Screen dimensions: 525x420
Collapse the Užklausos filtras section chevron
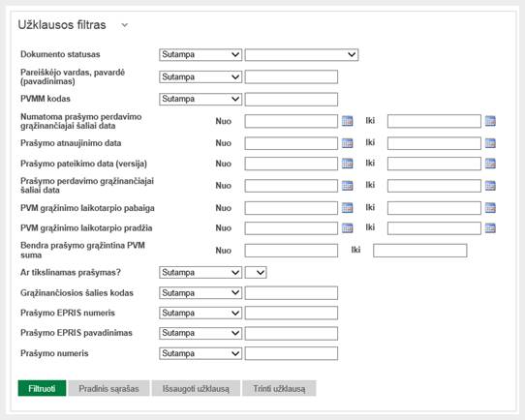tap(125, 25)
